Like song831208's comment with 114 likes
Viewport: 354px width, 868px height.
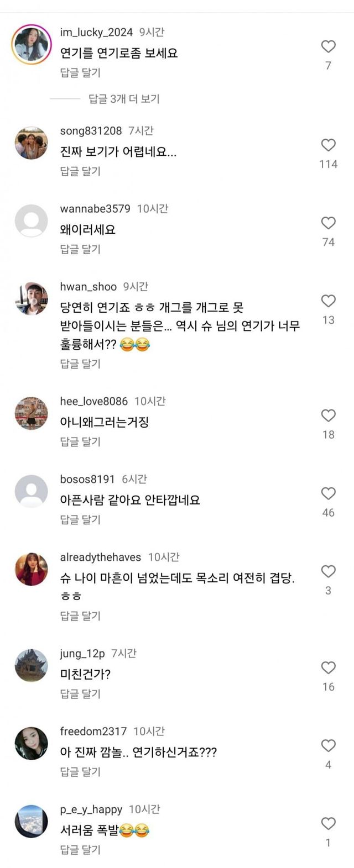pos(328,145)
